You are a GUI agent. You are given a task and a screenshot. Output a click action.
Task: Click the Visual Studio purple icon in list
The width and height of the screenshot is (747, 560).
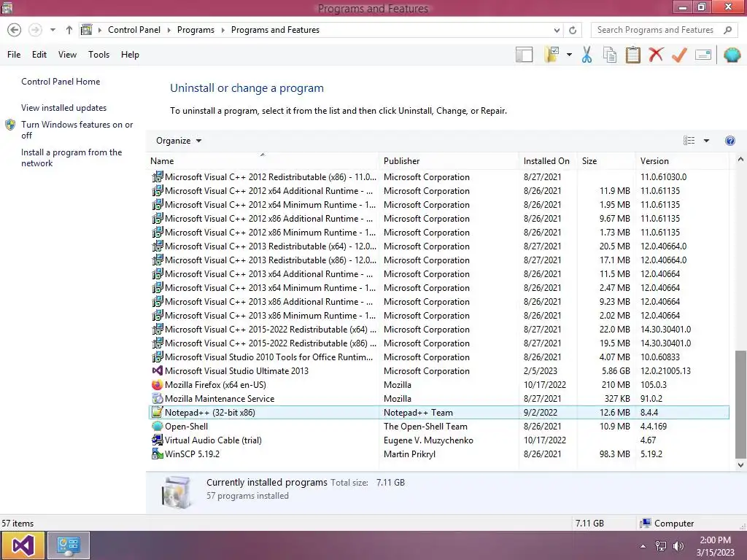point(158,371)
